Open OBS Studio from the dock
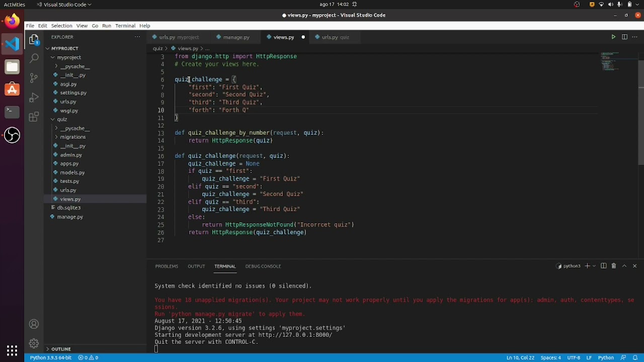The width and height of the screenshot is (644, 362). tap(12, 135)
